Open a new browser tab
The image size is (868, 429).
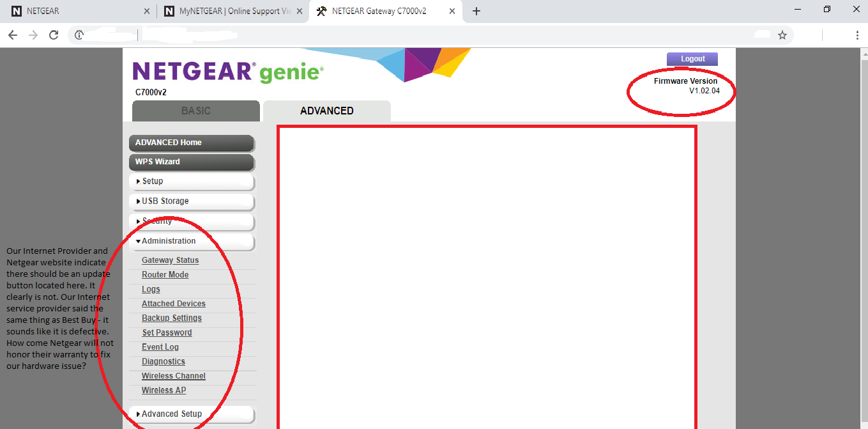click(x=476, y=11)
